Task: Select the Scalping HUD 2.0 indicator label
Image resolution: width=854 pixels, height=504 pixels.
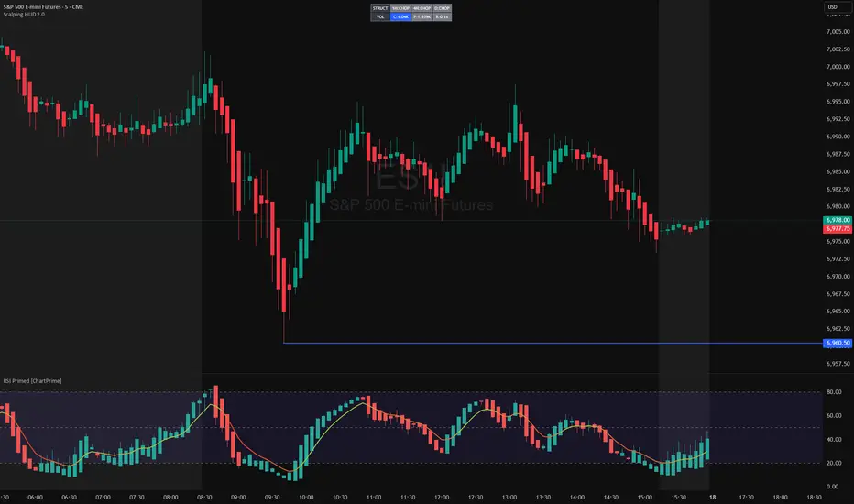Action: click(x=24, y=14)
